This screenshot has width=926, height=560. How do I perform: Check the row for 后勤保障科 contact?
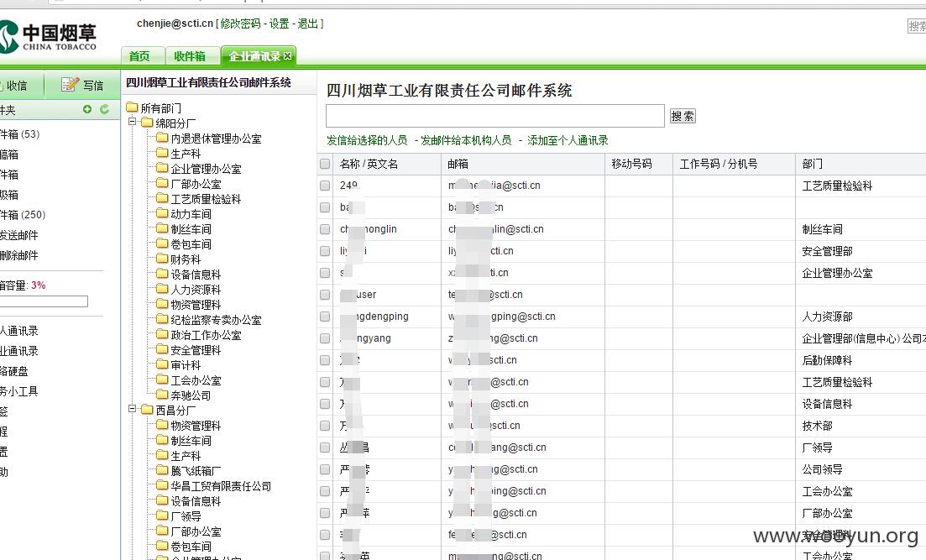pyautogui.click(x=325, y=360)
